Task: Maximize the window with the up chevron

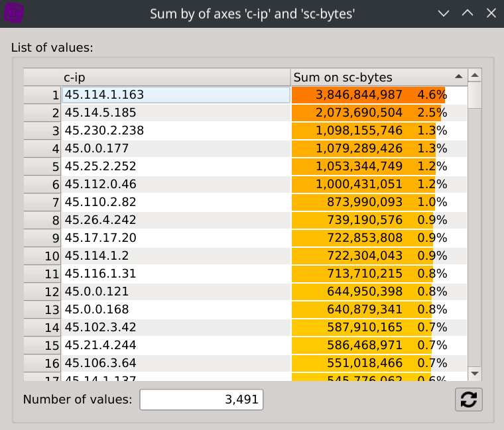Action: (467, 13)
